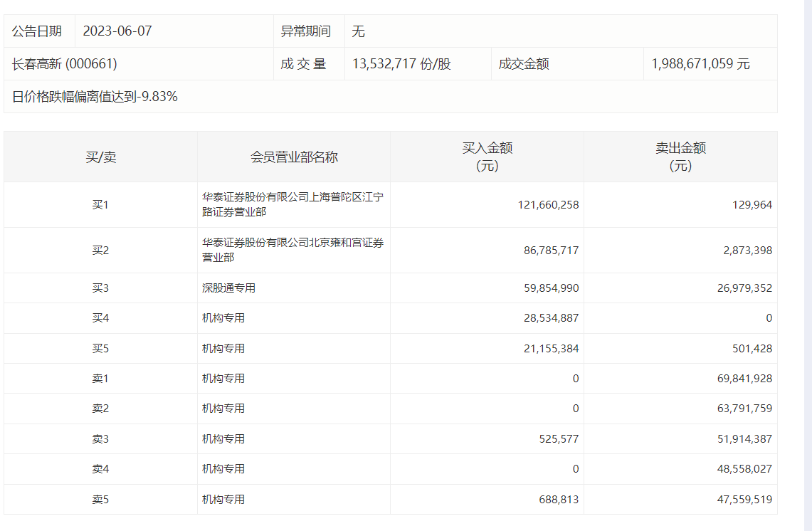Image resolution: width=812 pixels, height=531 pixels.
Task: Select the 买2 row label
Action: (x=100, y=251)
